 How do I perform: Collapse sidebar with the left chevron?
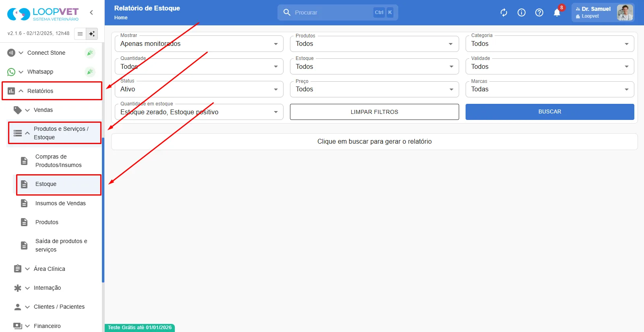tap(91, 12)
